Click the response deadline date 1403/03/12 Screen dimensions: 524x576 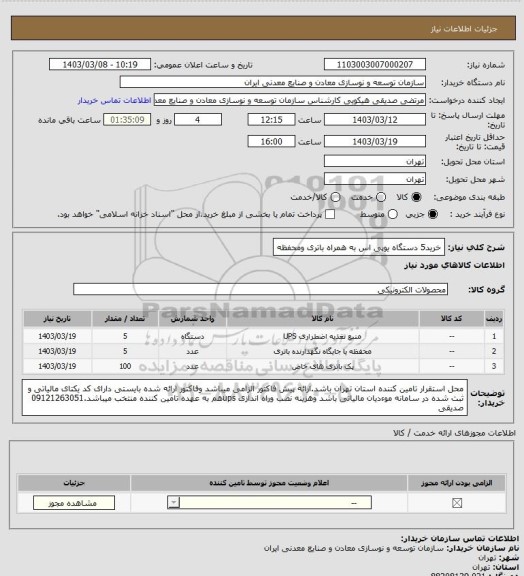[375, 120]
